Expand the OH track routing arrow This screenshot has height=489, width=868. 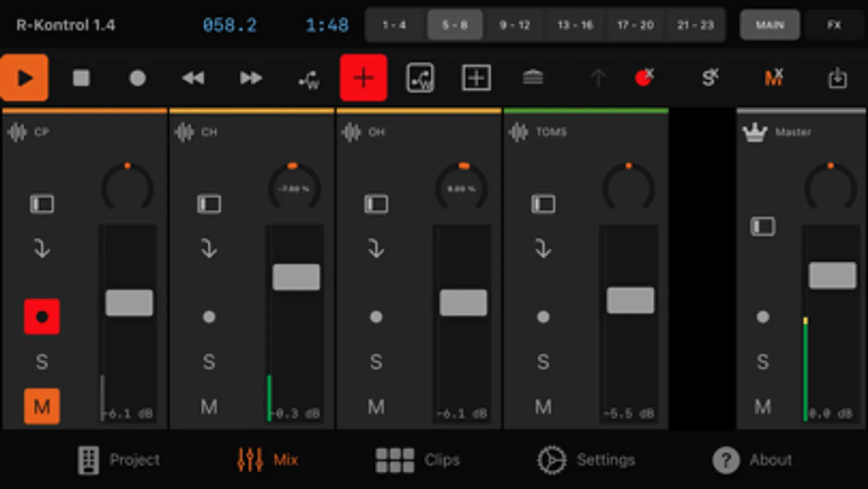(x=376, y=248)
